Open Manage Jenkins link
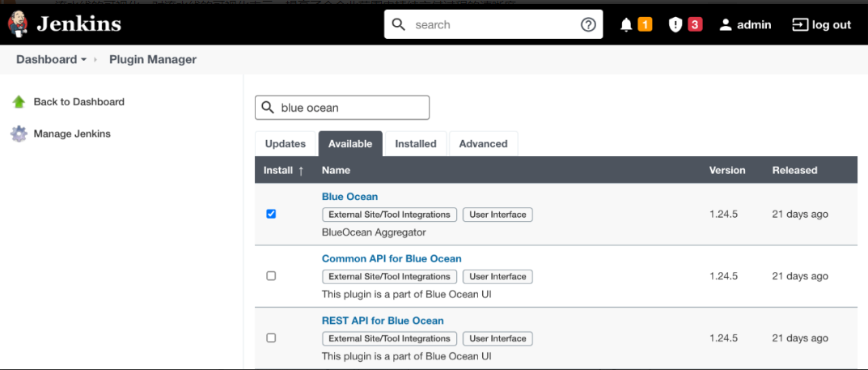Image resolution: width=868 pixels, height=370 pixels. click(x=72, y=134)
